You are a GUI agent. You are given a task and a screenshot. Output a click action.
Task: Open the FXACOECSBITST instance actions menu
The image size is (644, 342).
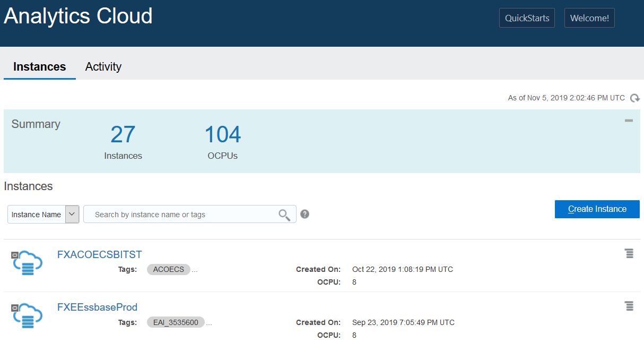point(629,253)
